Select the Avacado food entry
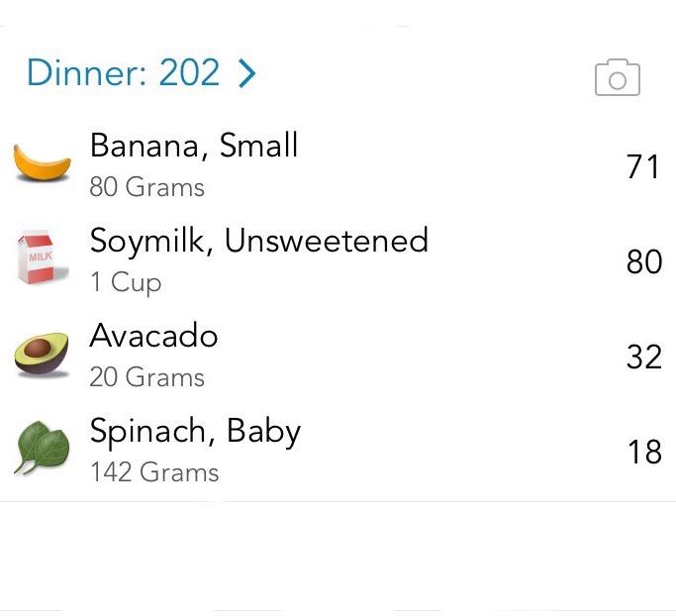676x616 pixels. point(153,336)
